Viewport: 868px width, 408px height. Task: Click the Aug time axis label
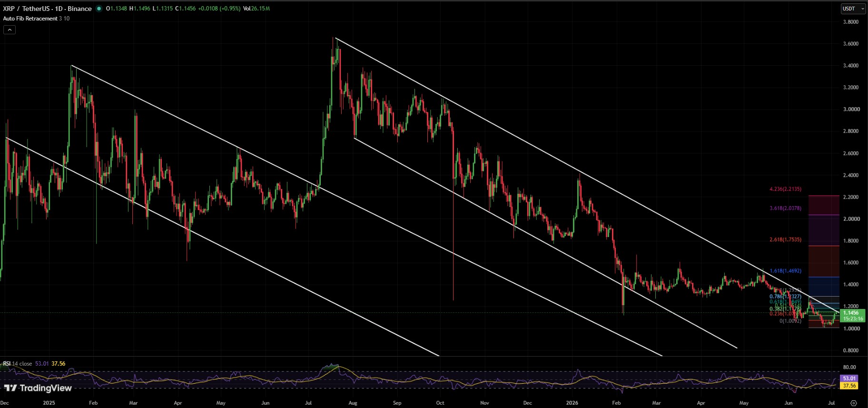[353, 403]
